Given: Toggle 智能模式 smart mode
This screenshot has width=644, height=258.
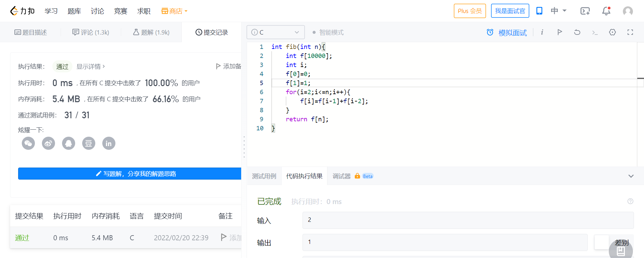Looking at the screenshot, I should coord(328,33).
